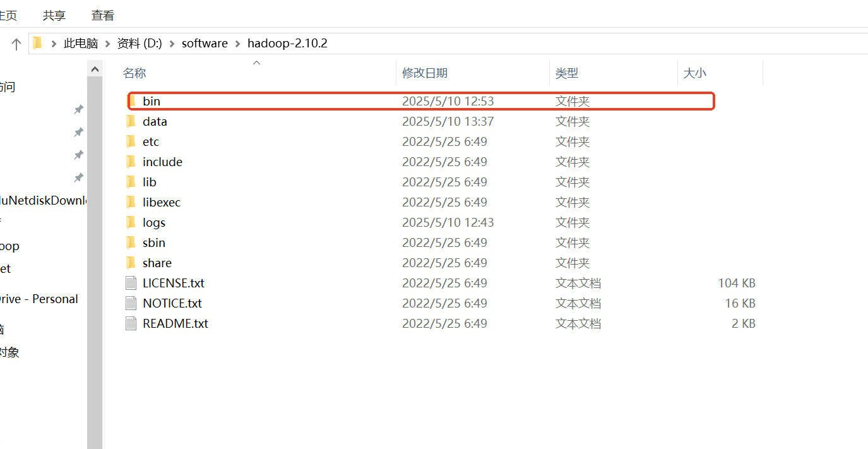Select the sbin folder icon
Image resolution: width=868 pixels, height=449 pixels.
(131, 242)
